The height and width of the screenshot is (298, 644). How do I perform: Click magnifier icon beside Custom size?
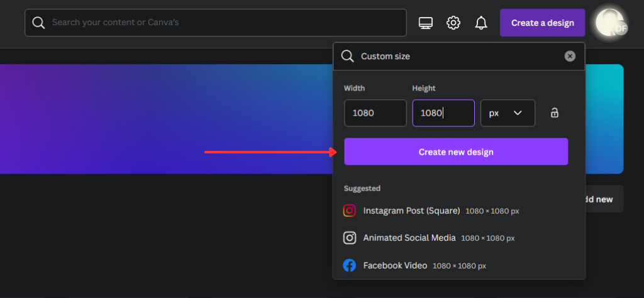(347, 56)
